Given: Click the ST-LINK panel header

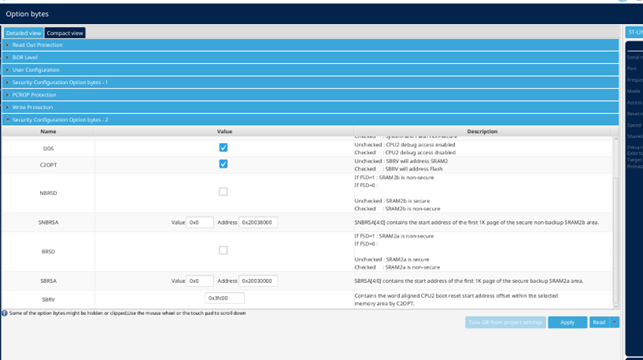Looking at the screenshot, I should click(634, 32).
